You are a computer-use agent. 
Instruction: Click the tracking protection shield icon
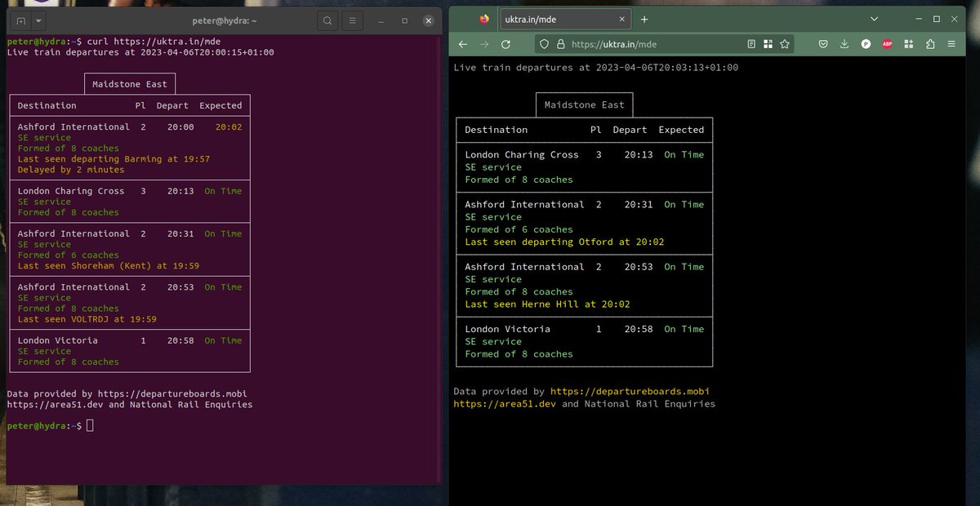pyautogui.click(x=545, y=44)
